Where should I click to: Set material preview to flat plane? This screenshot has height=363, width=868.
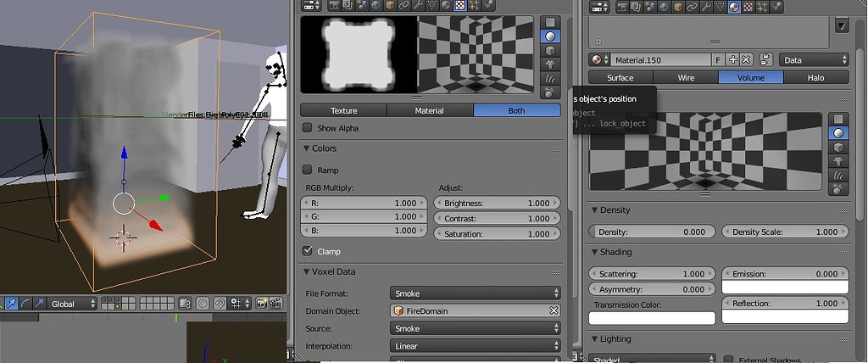[x=838, y=119]
